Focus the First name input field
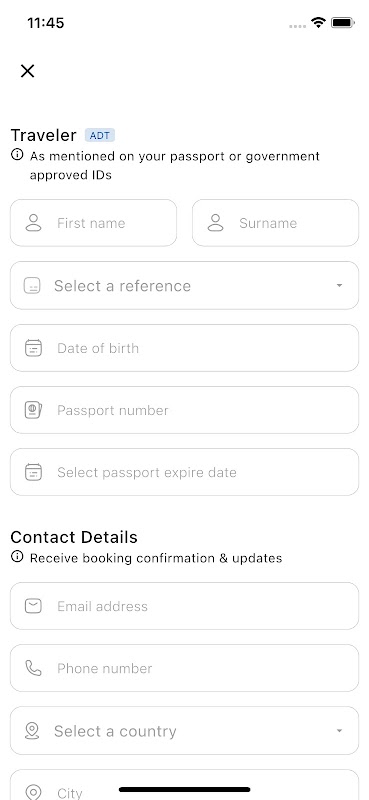 tap(93, 223)
